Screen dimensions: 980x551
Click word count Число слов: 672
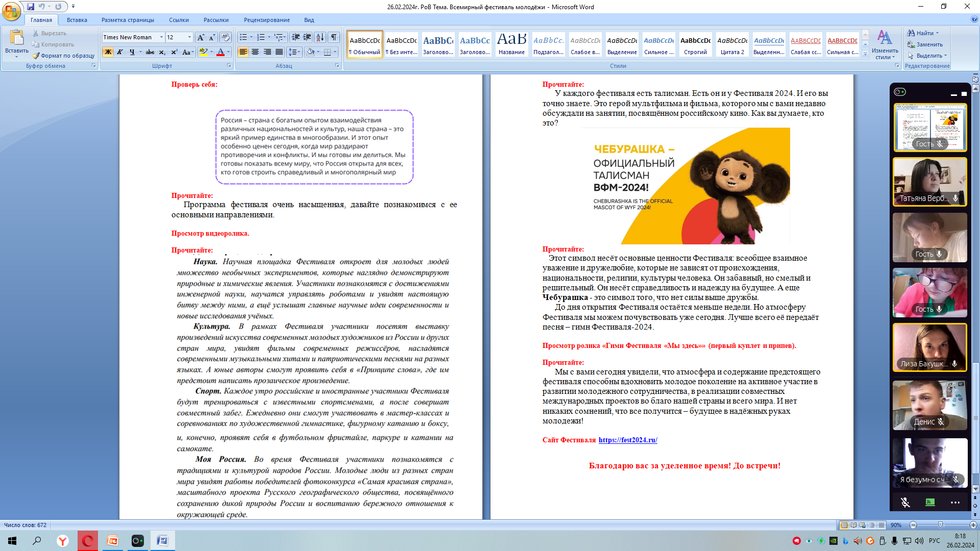pyautogui.click(x=26, y=525)
